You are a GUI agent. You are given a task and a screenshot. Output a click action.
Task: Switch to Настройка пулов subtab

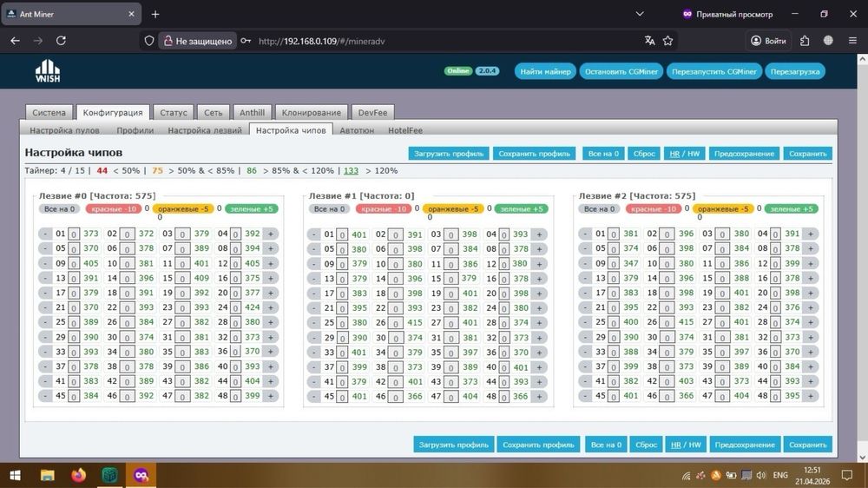[65, 130]
